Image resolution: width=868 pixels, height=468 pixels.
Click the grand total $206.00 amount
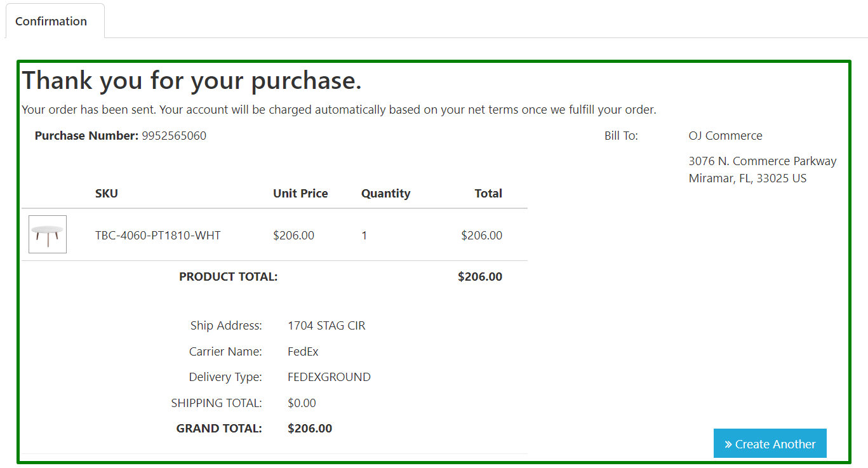[310, 429]
